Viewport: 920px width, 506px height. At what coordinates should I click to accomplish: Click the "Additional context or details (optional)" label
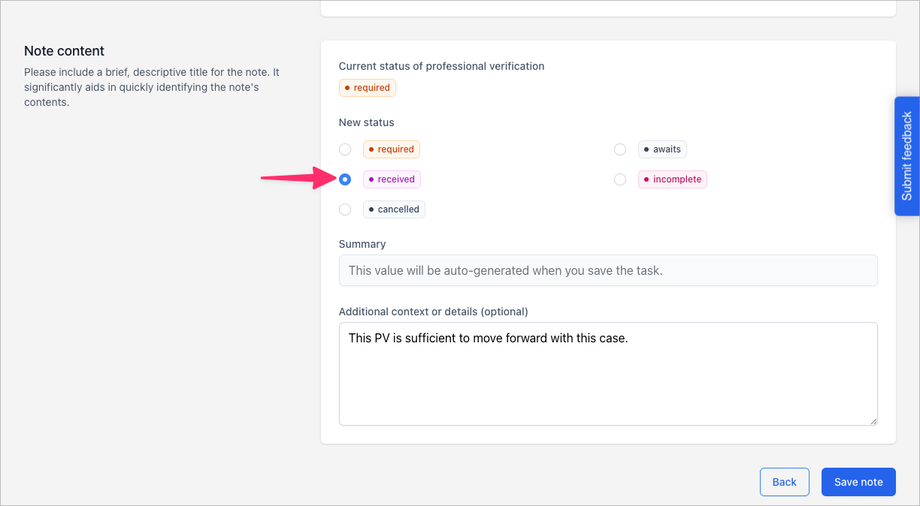point(433,312)
